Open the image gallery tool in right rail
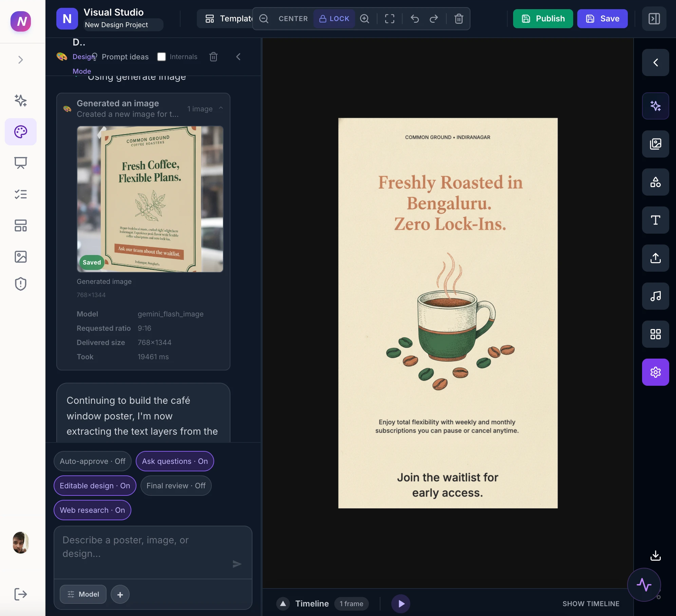Image resolution: width=676 pixels, height=616 pixels. [x=655, y=144]
